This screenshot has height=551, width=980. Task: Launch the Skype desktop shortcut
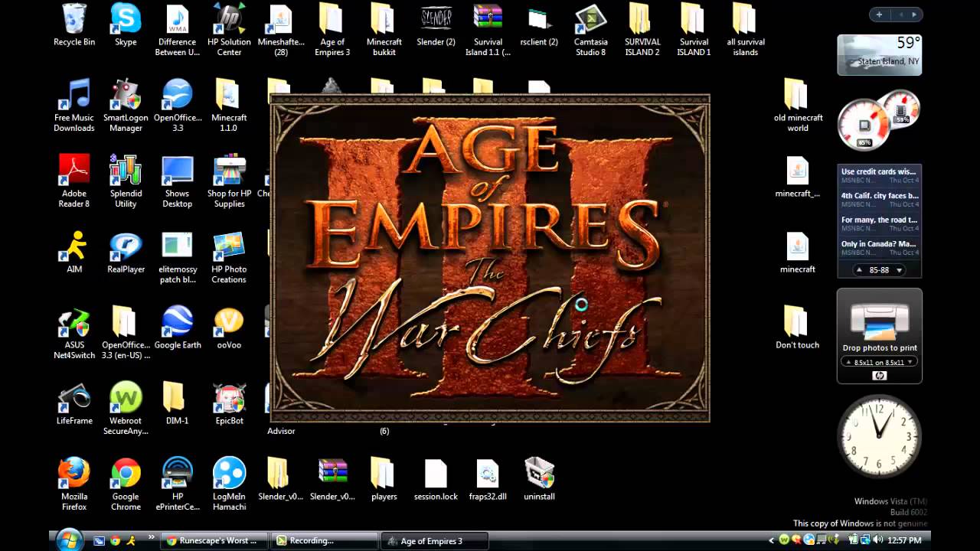click(126, 25)
